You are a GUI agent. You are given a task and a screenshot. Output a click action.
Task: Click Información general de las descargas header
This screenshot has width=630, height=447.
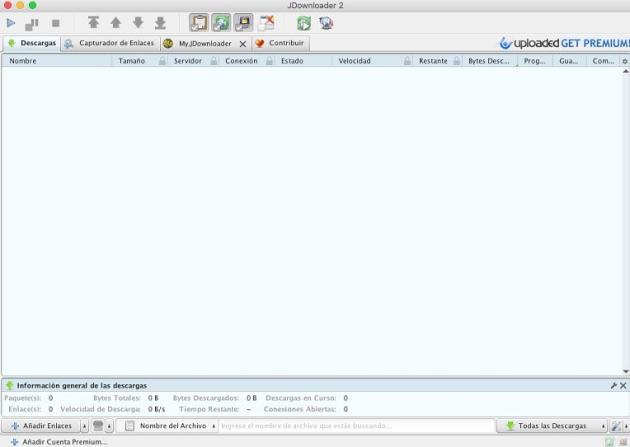point(82,386)
